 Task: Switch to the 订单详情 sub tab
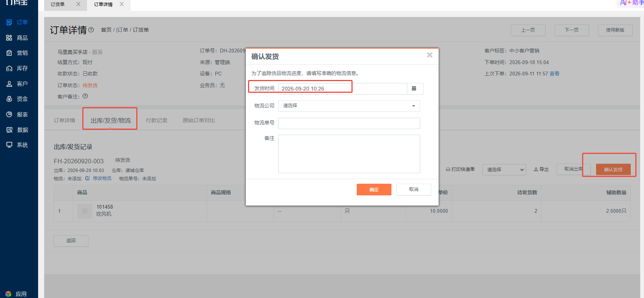click(x=65, y=120)
